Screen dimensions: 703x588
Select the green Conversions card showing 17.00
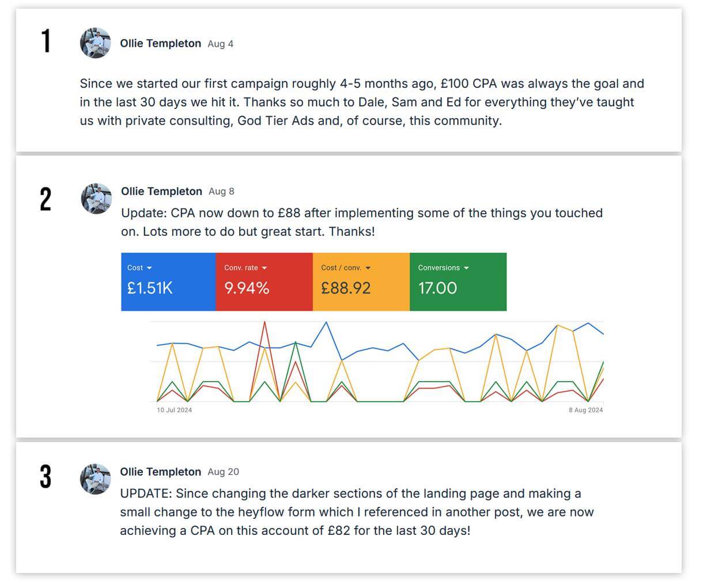pos(458,282)
